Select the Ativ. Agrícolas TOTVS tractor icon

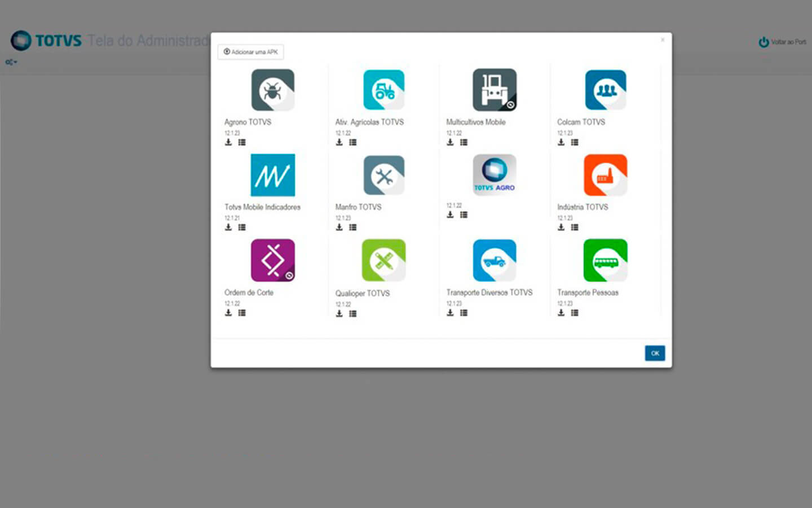[383, 90]
